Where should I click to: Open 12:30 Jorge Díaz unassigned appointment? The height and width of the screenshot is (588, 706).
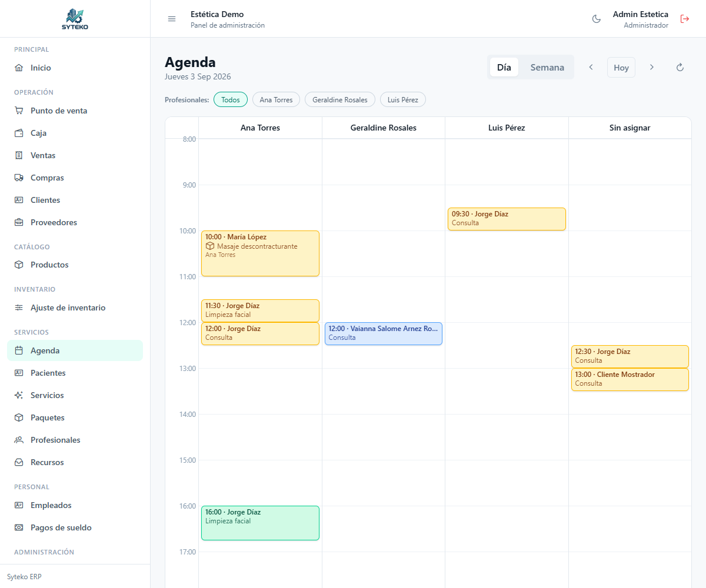[630, 356]
